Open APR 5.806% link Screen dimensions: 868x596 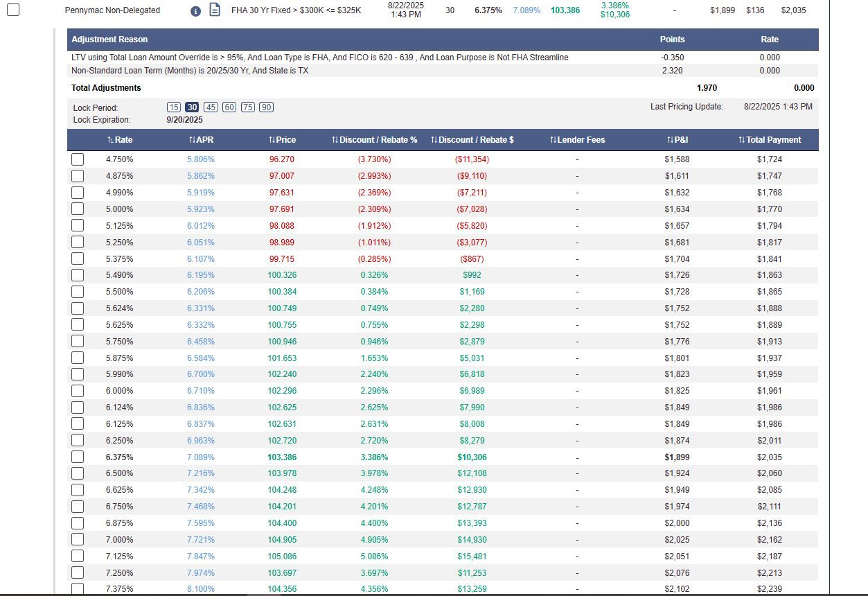coord(201,159)
